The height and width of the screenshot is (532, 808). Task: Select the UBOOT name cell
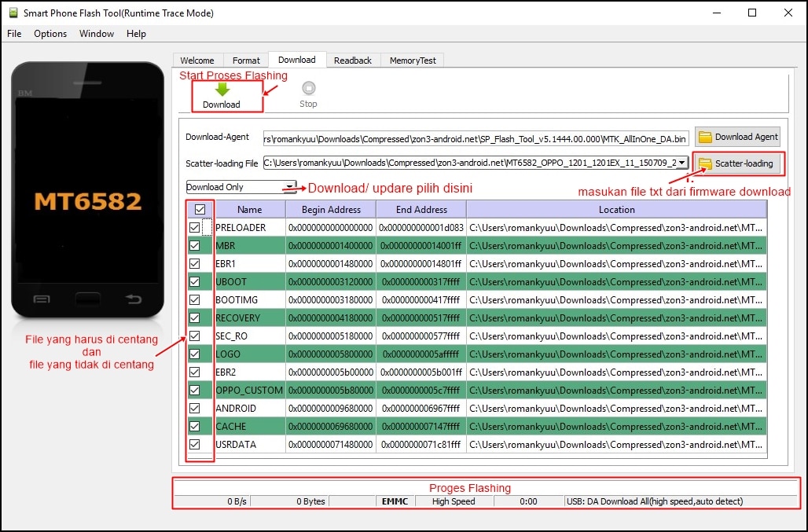tap(250, 281)
